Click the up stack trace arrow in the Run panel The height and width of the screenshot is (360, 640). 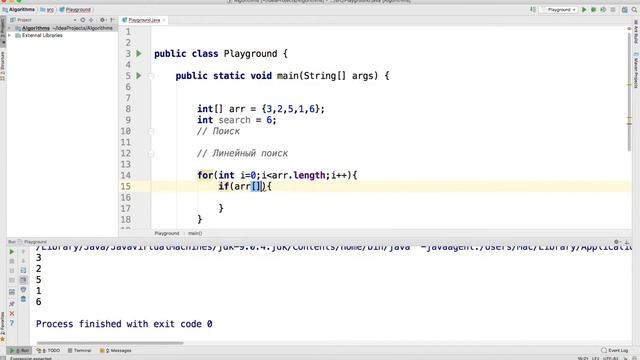pos(23,251)
